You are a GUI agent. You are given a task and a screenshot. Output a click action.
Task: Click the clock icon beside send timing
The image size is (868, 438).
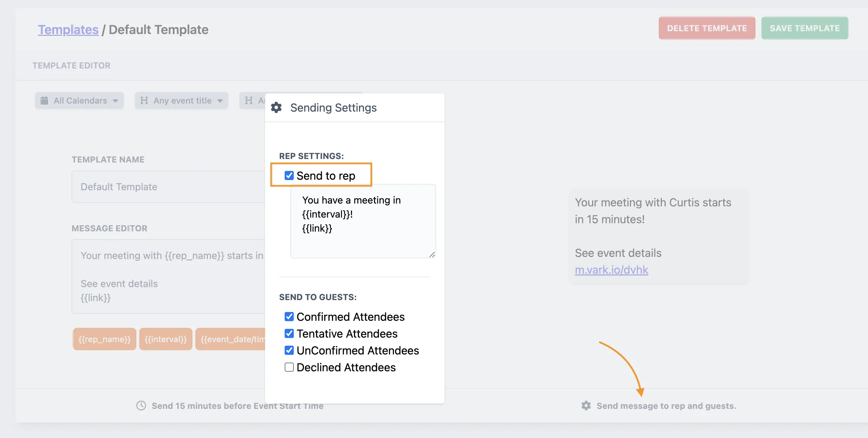point(141,406)
